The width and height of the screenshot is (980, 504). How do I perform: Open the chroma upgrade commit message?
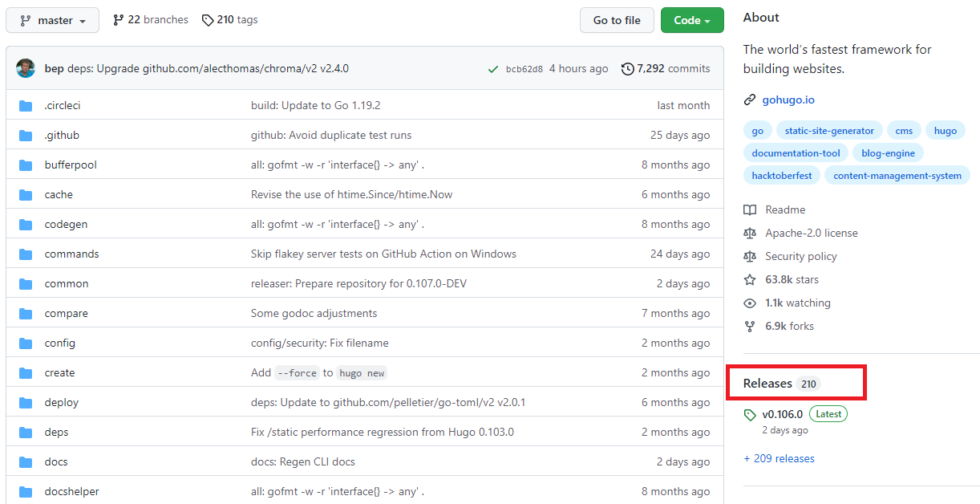209,68
